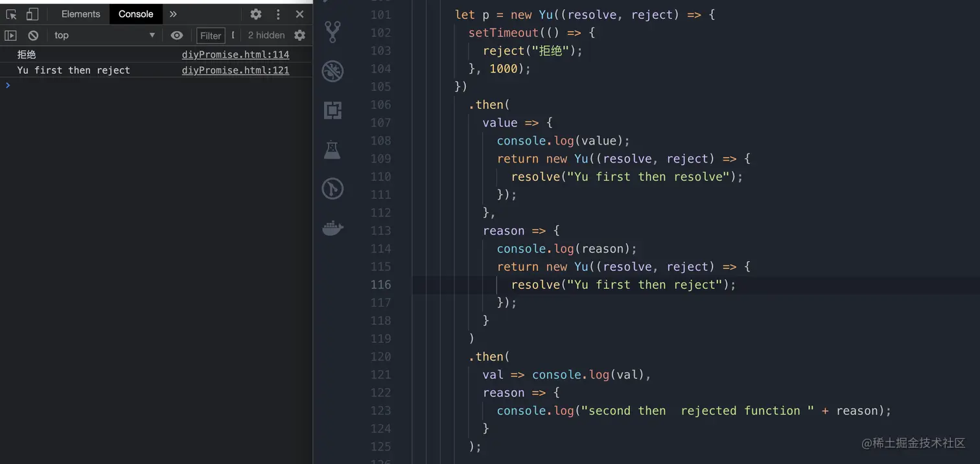Select the Console tab
980x464 pixels.
pyautogui.click(x=135, y=14)
